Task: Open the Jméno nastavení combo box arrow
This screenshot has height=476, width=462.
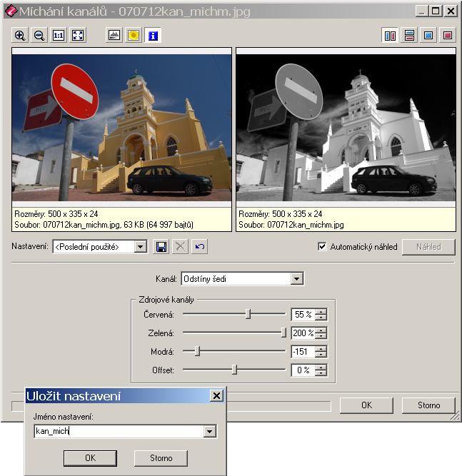Action: 209,431
